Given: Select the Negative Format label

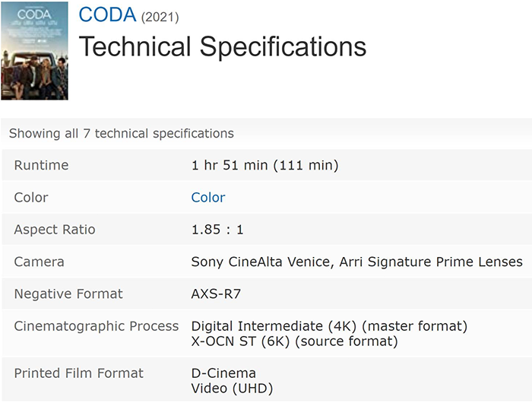Looking at the screenshot, I should tap(68, 294).
